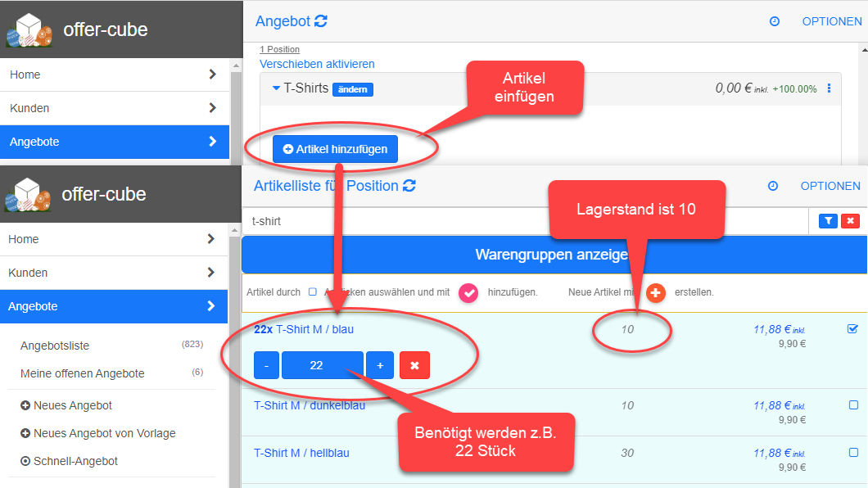Collapse Angebote chevron in the Artikelliste window sidebar
The width and height of the screenshot is (868, 488).
pos(211,306)
